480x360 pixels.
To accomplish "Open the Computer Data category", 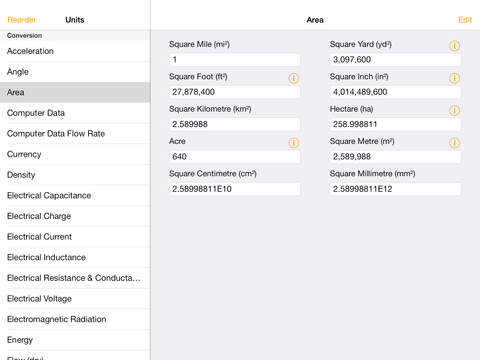I will (x=75, y=113).
